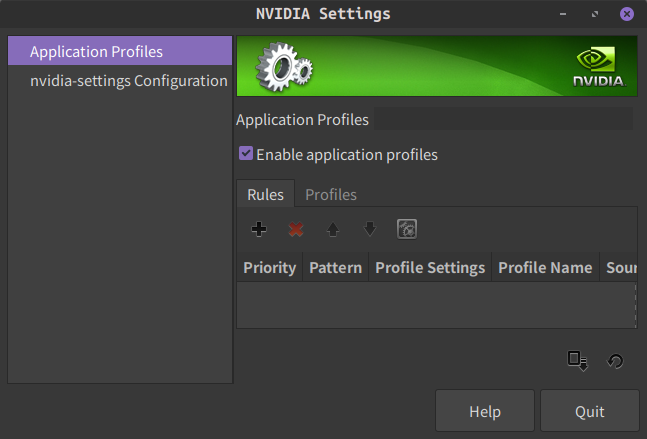The height and width of the screenshot is (439, 647).
Task: Switch to the Profiles tab
Action: (x=331, y=195)
